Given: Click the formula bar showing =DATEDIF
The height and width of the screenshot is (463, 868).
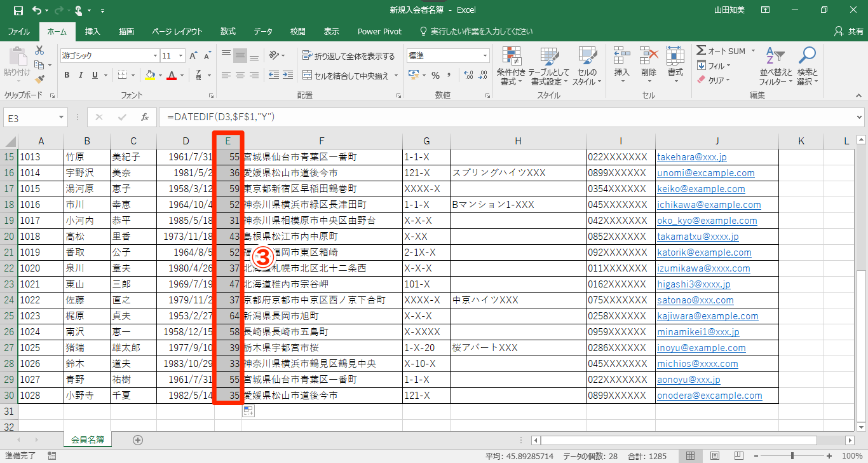Looking at the screenshot, I should (x=505, y=117).
